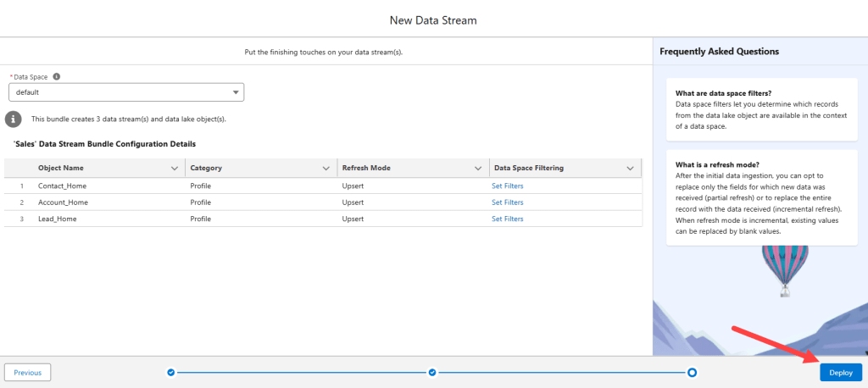This screenshot has height=388, width=868.
Task: Go back with the Previous button
Action: pyautogui.click(x=28, y=372)
